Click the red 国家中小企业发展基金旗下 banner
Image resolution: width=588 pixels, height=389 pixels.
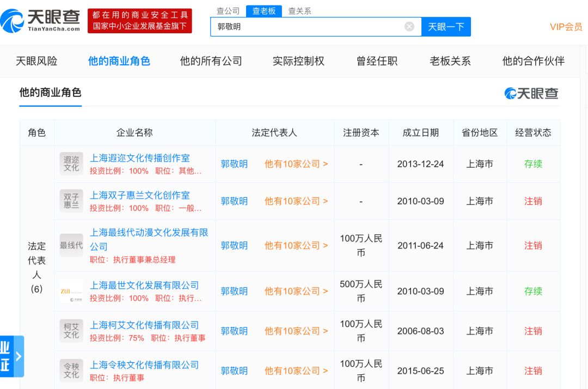click(139, 21)
